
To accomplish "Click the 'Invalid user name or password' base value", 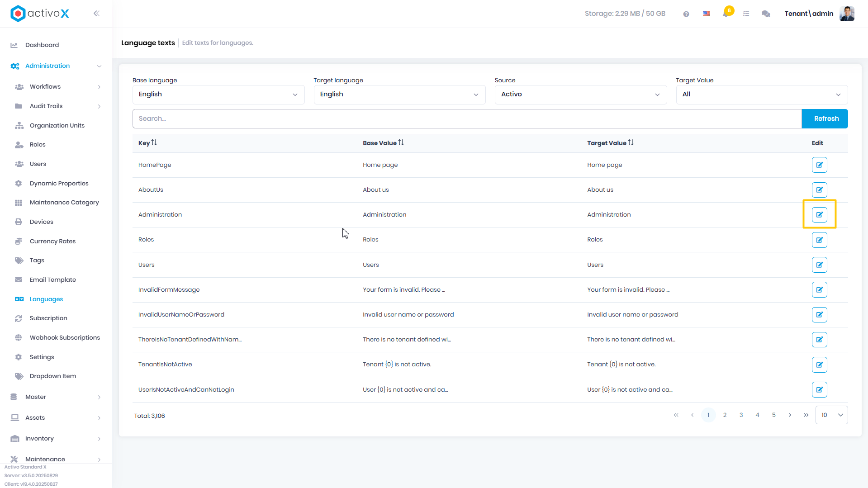I will tap(408, 315).
